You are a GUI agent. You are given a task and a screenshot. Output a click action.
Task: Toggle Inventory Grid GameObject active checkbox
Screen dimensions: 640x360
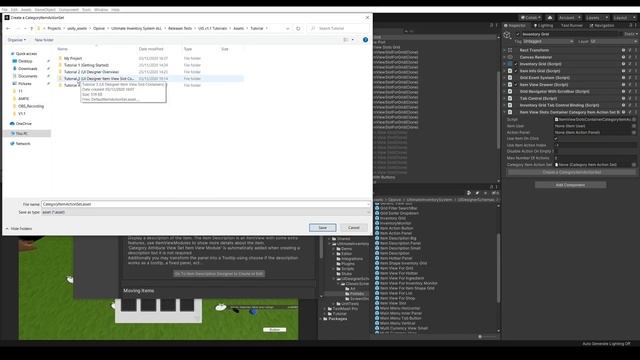click(x=518, y=34)
